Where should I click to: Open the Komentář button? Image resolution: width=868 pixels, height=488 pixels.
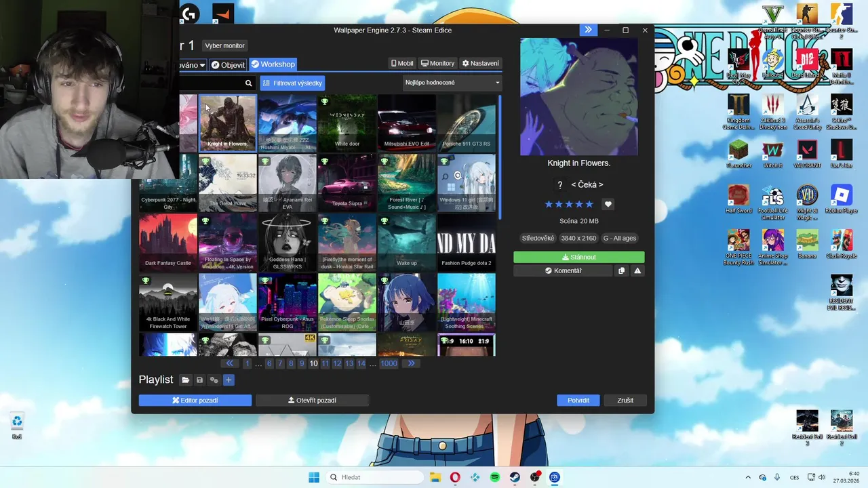pyautogui.click(x=563, y=270)
